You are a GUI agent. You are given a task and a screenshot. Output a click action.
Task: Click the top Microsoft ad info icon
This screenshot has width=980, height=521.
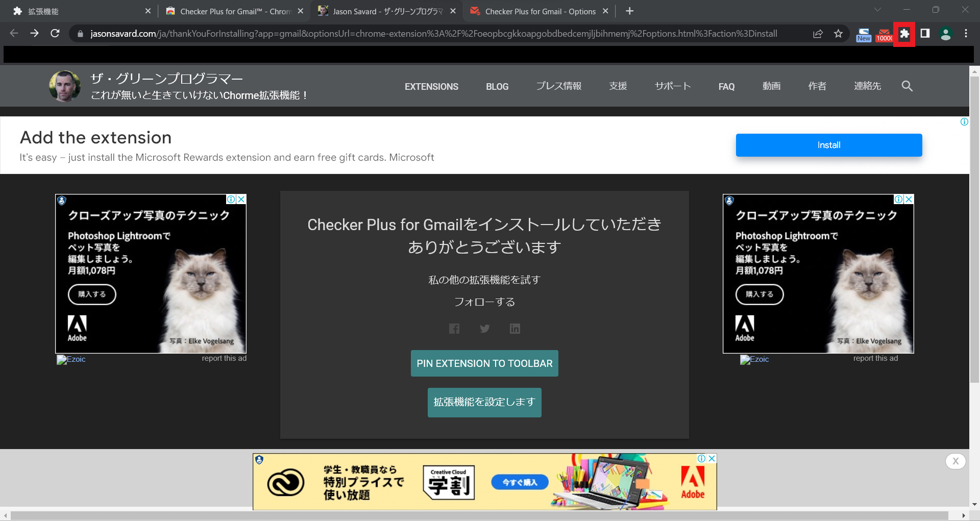(x=964, y=121)
